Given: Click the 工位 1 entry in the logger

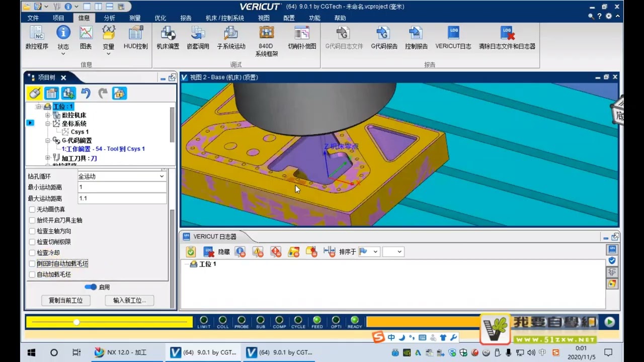Looking at the screenshot, I should click(x=207, y=264).
